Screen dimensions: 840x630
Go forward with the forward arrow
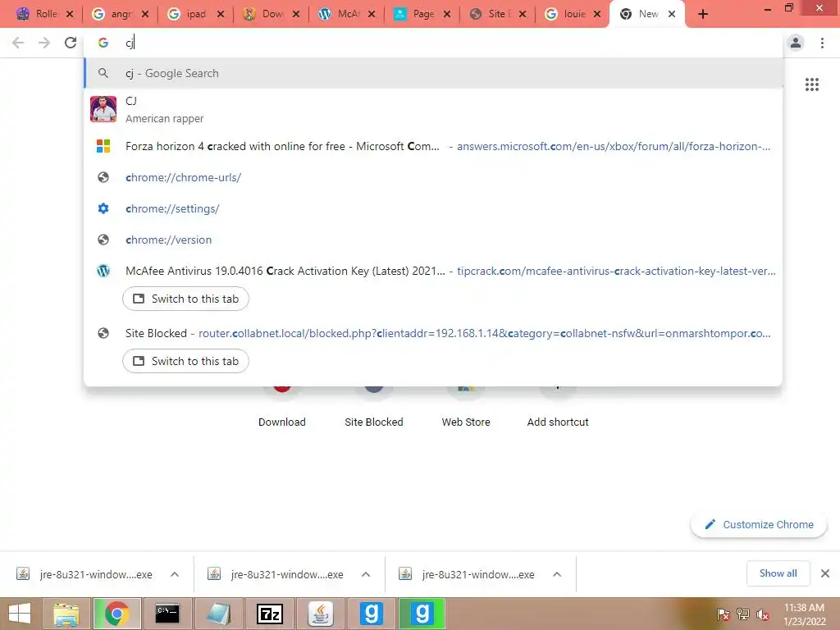(x=44, y=43)
